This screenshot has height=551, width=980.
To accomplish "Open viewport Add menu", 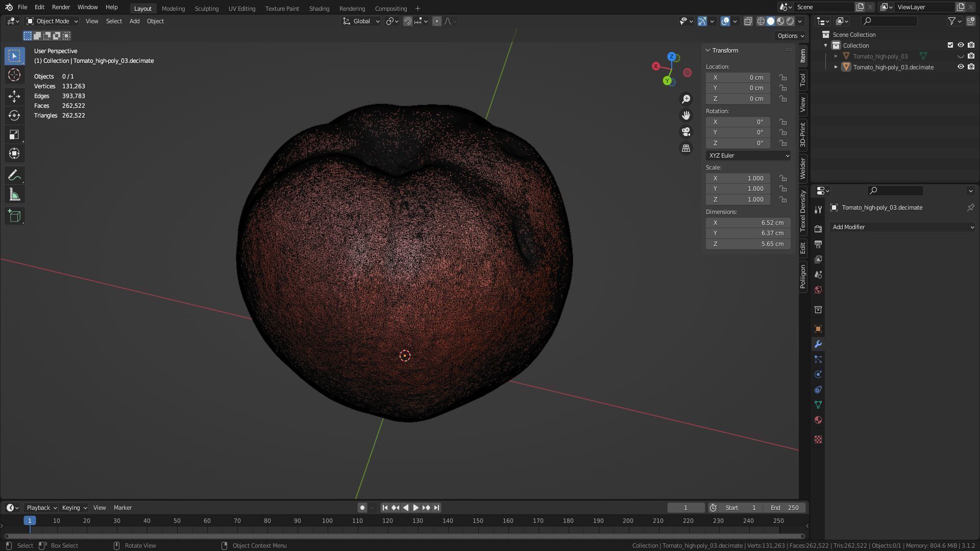I will point(134,21).
